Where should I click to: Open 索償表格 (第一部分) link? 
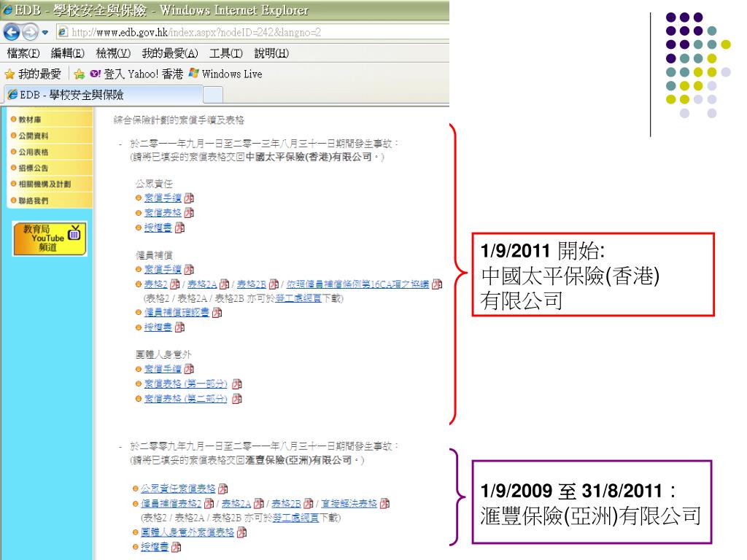coord(186,384)
